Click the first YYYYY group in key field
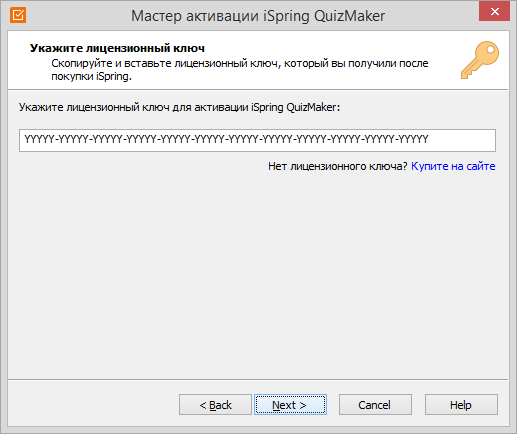 (39, 139)
